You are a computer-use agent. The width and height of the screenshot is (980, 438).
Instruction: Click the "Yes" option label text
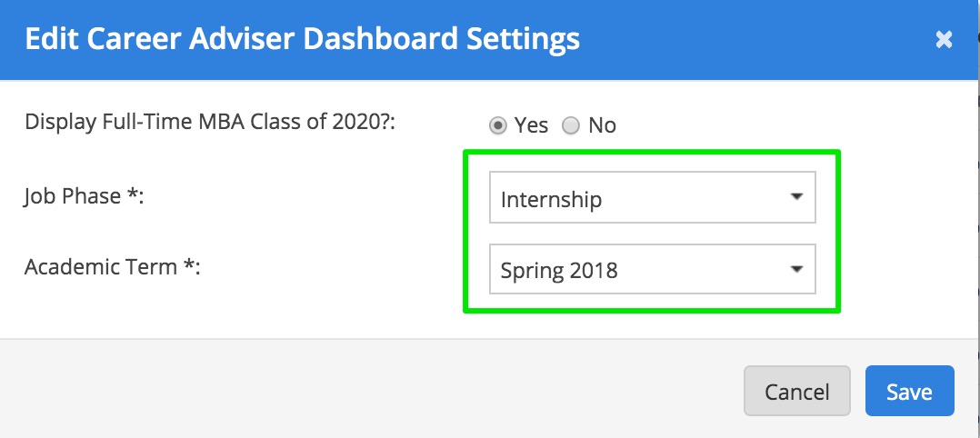532,125
